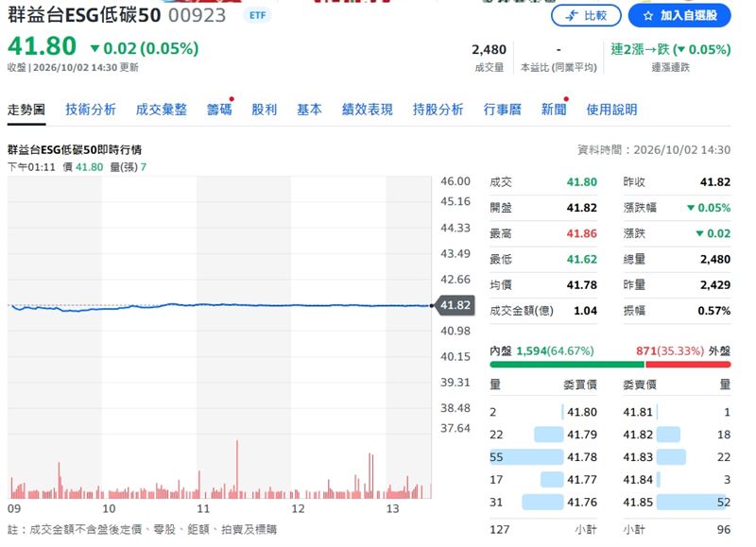Open the 成交彙整 tab
Screen dimensions: 756x547
coord(161,110)
